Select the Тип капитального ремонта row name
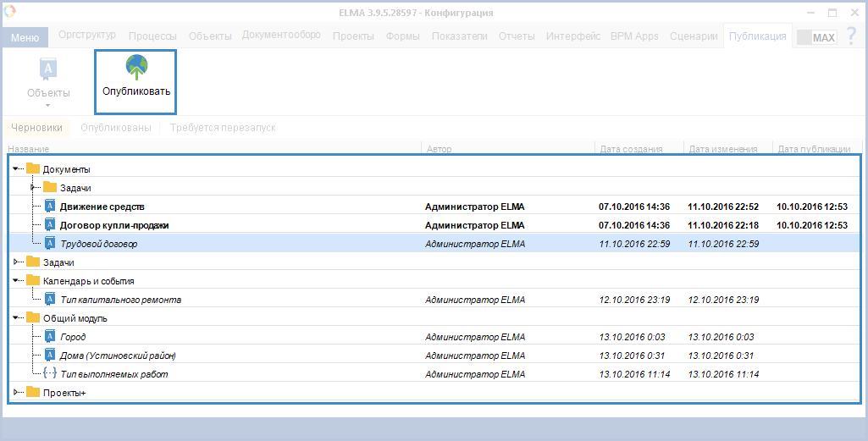 121,300
